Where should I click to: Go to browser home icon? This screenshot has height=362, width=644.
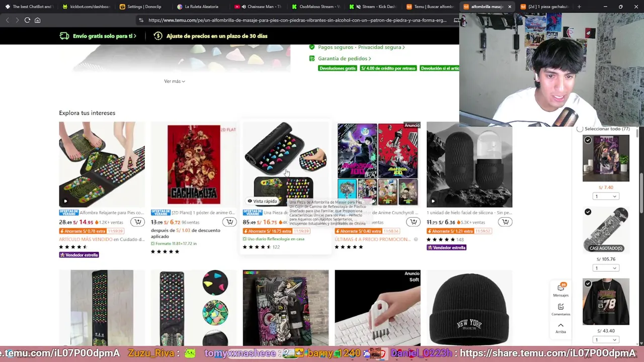37,20
